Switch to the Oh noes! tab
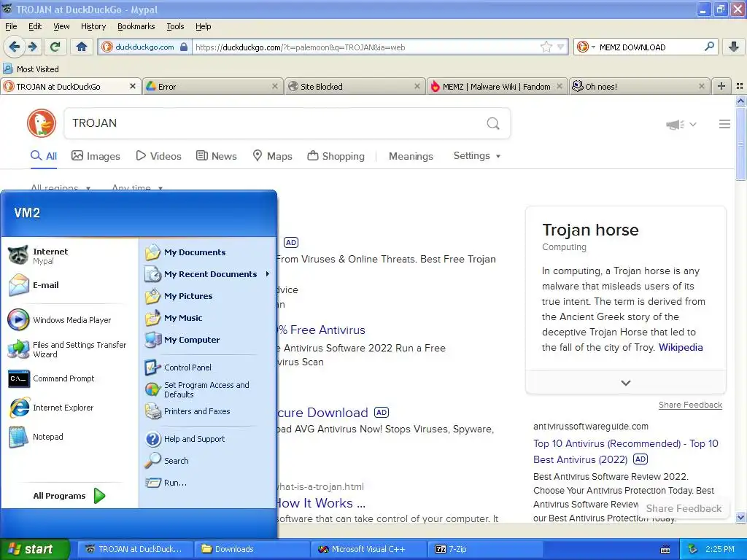 [639, 86]
